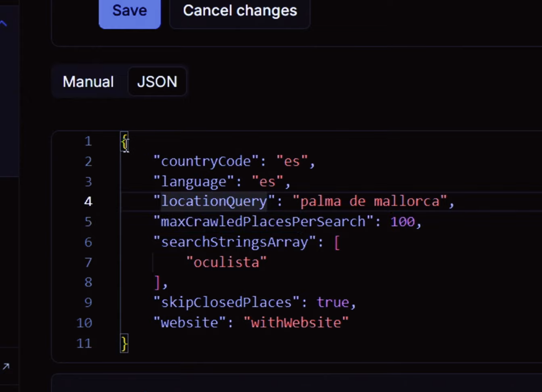Click the opening bracket after searchStringsArray
Image resolution: width=542 pixels, height=392 pixels.
tap(337, 242)
